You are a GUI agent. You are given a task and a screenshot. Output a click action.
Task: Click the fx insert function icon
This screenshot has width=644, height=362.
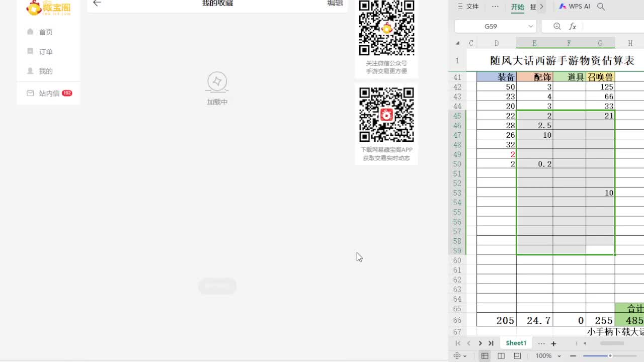coord(574,26)
